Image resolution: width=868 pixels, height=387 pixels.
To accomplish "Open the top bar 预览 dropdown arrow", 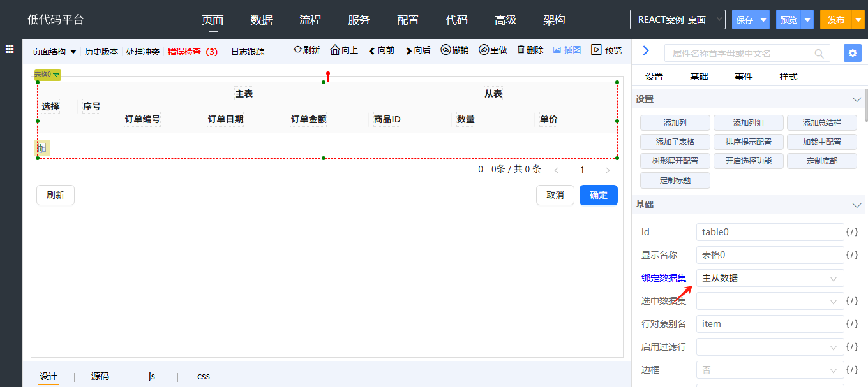I will click(x=807, y=20).
